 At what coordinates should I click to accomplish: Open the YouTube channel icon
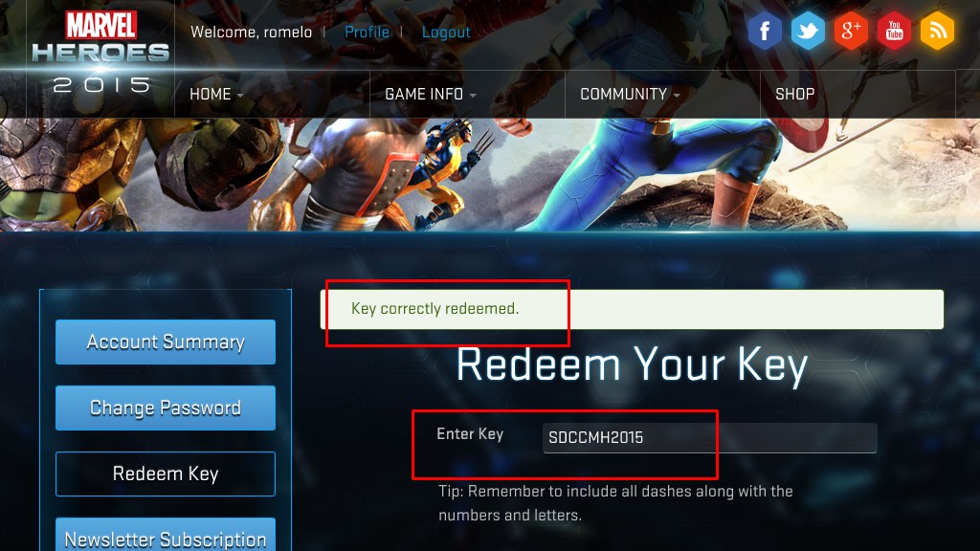tap(894, 31)
